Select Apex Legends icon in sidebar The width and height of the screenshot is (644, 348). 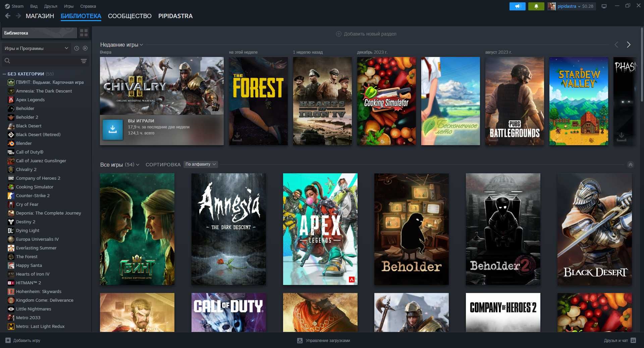tap(11, 100)
